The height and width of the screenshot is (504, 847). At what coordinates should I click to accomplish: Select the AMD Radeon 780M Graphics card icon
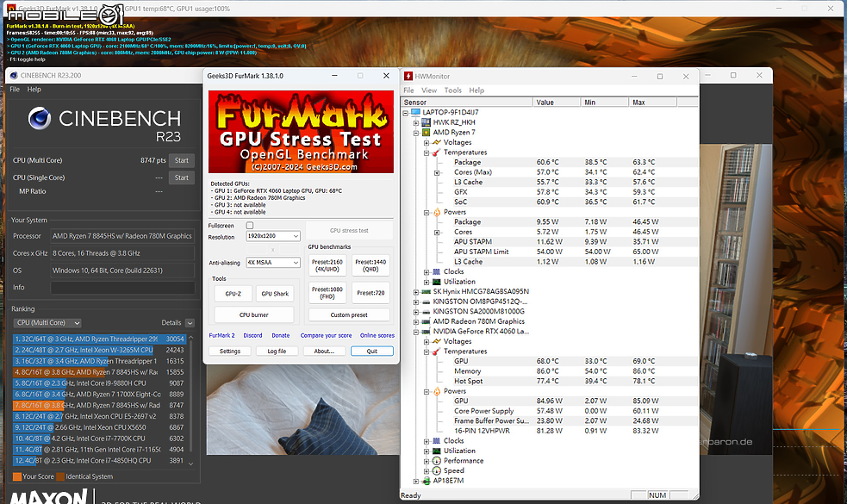426,321
